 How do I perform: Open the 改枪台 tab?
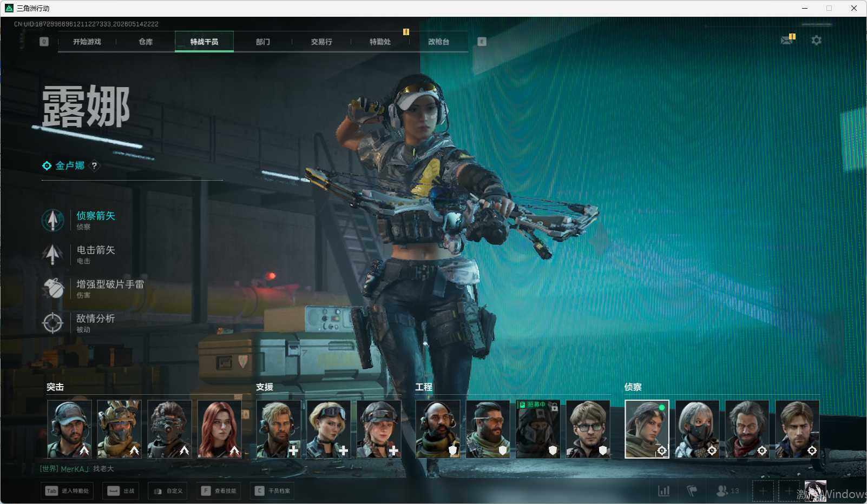[x=438, y=42]
